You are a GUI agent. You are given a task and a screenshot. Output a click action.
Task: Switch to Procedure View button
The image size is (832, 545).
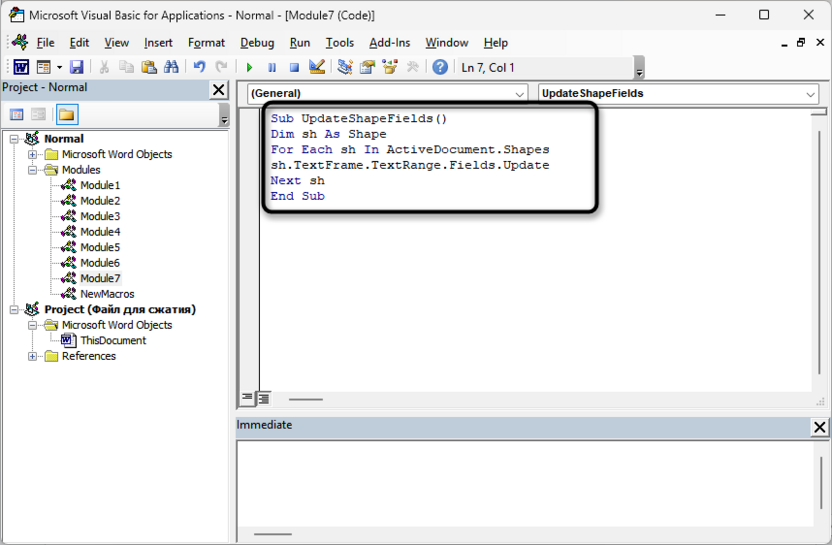click(247, 397)
